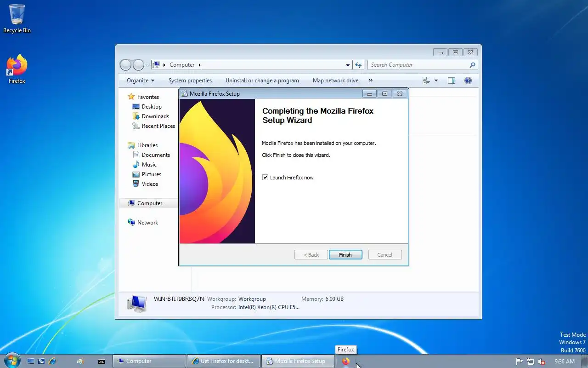Expand the toolbar overflow chevron in Explorer
The image size is (588, 368).
click(370, 80)
